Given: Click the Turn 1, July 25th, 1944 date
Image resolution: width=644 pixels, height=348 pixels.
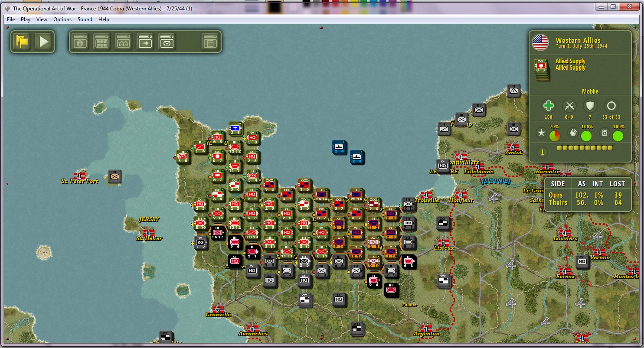Looking at the screenshot, I should coord(582,46).
